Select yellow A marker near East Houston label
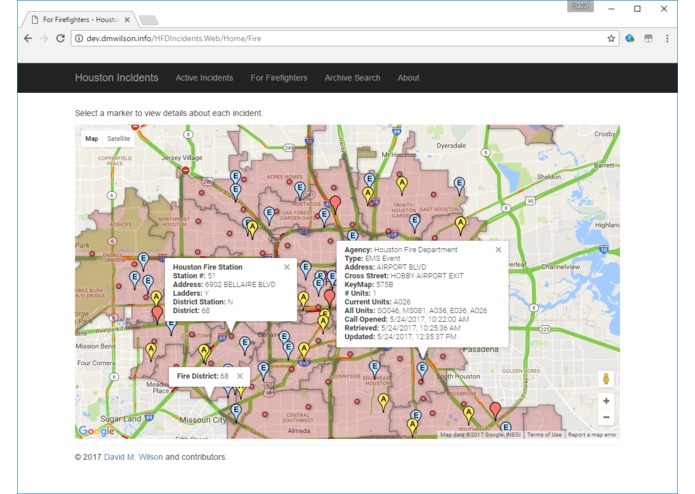The image size is (695, 494). [461, 225]
